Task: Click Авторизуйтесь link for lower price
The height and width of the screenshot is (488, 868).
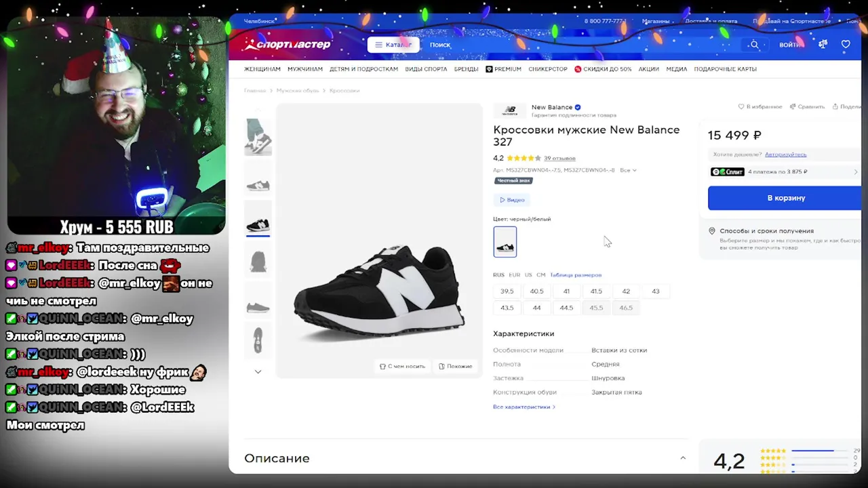Action: click(786, 155)
